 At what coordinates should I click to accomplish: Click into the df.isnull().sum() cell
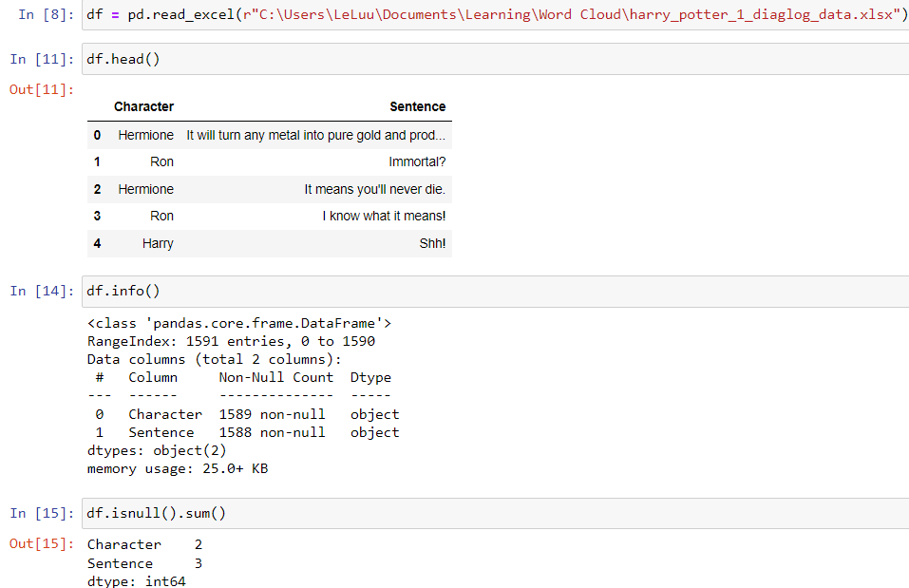pyautogui.click(x=494, y=513)
